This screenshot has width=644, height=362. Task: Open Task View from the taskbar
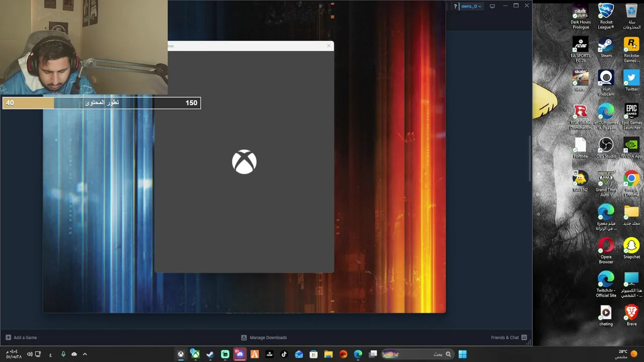[x=373, y=354]
